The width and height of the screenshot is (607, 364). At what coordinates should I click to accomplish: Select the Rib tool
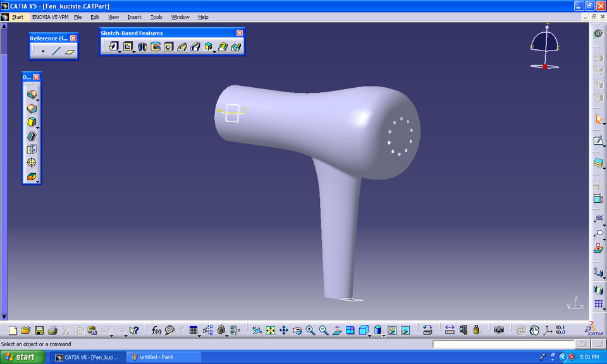click(181, 45)
